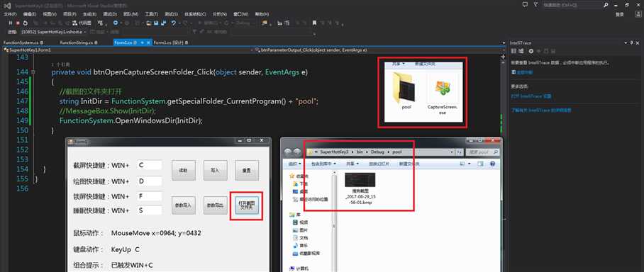Image resolution: width=644 pixels, height=272 pixels.
Task: Click the account avatar icon near sign-in
Action: tap(638, 14)
